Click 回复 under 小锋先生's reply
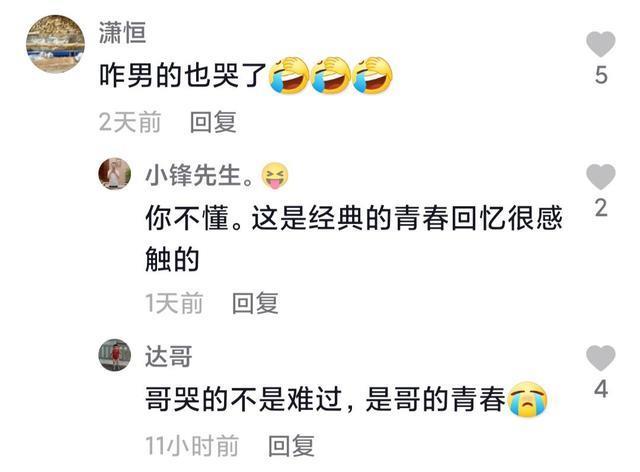 point(255,303)
